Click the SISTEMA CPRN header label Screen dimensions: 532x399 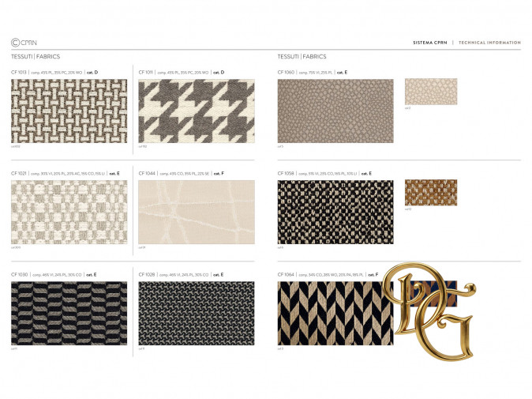click(x=430, y=43)
